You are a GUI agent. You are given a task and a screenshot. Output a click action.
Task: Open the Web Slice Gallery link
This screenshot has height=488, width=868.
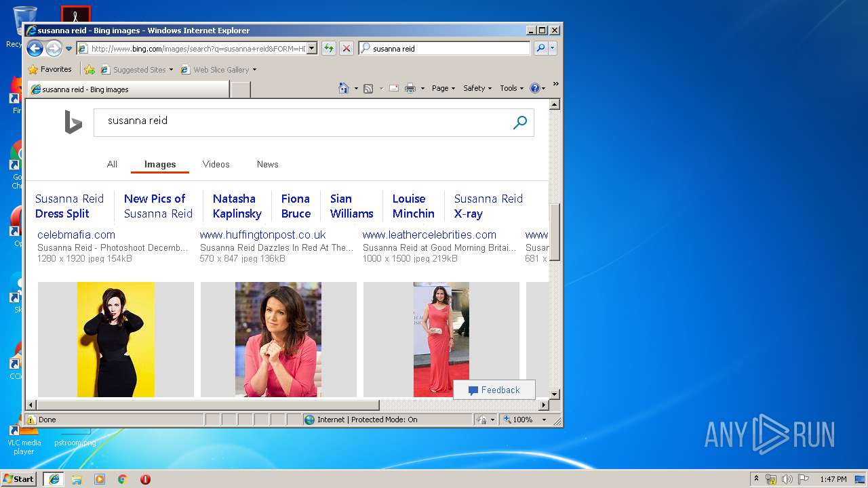(x=218, y=69)
